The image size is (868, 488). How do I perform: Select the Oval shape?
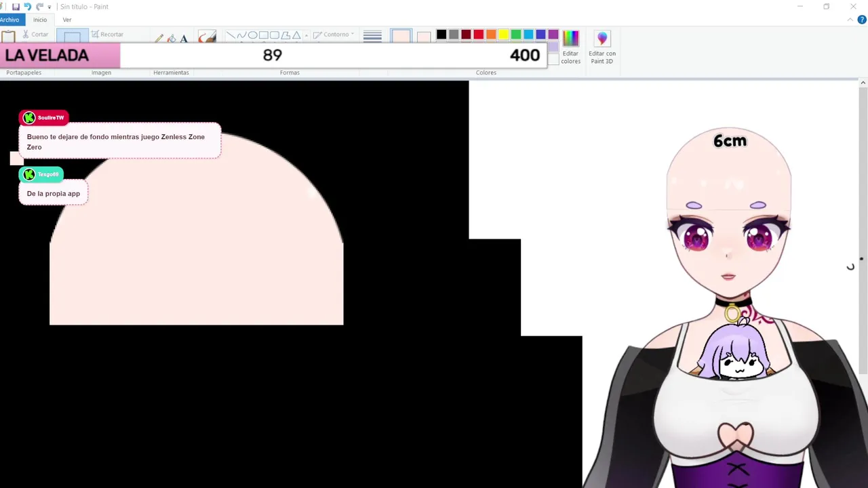point(252,35)
